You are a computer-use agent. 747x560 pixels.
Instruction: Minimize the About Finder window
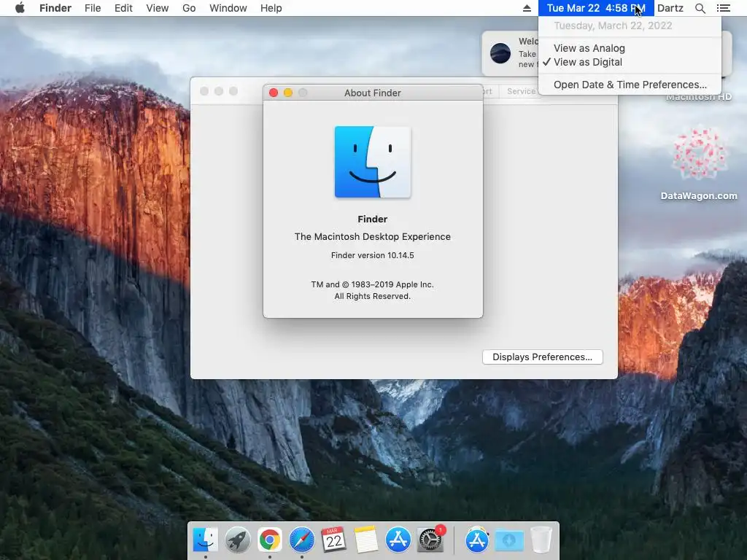pyautogui.click(x=287, y=93)
